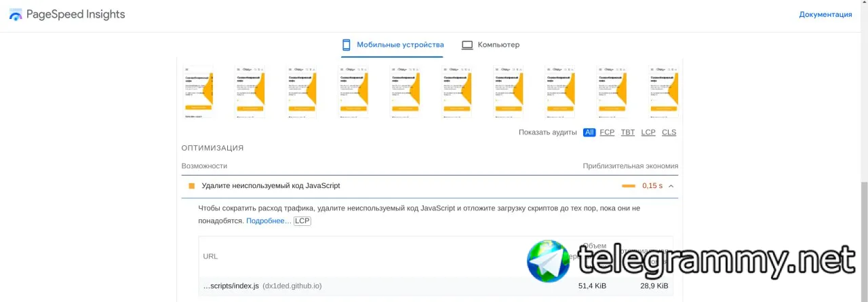Filter audits by CLS
Image resolution: width=868 pixels, height=302 pixels.
[x=669, y=132]
